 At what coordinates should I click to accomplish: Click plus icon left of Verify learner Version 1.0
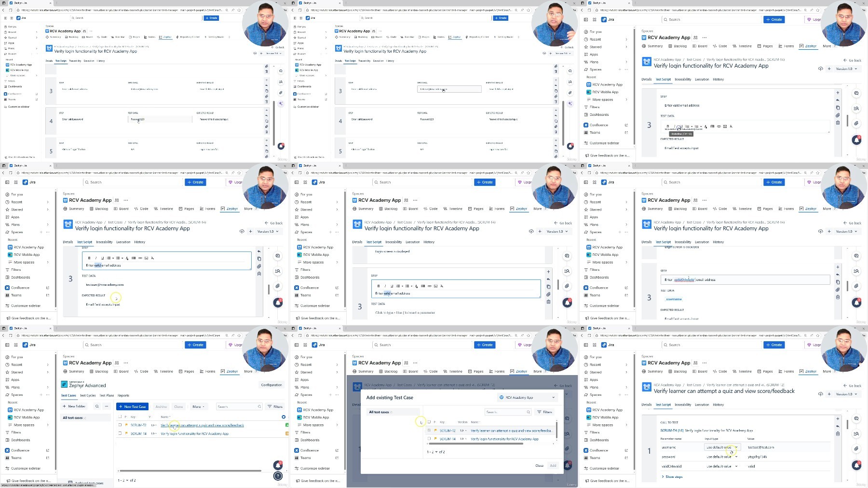[829, 394]
